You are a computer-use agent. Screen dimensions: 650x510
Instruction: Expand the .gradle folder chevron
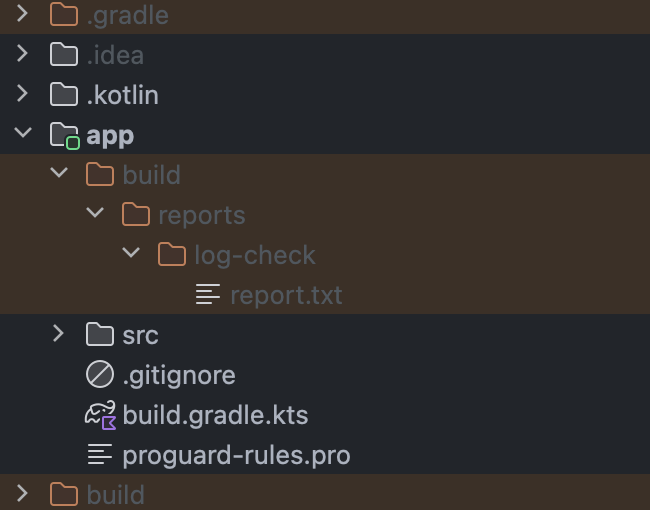coord(22,14)
